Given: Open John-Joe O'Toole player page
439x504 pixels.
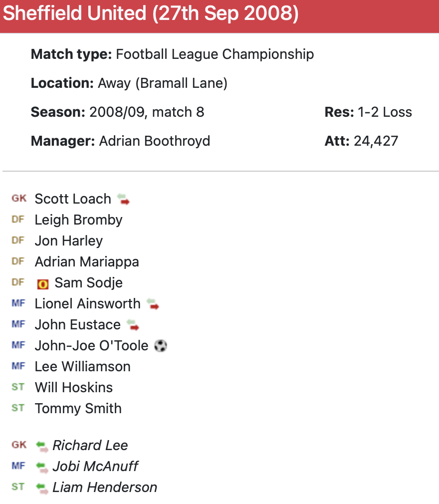Looking at the screenshot, I should (91, 346).
